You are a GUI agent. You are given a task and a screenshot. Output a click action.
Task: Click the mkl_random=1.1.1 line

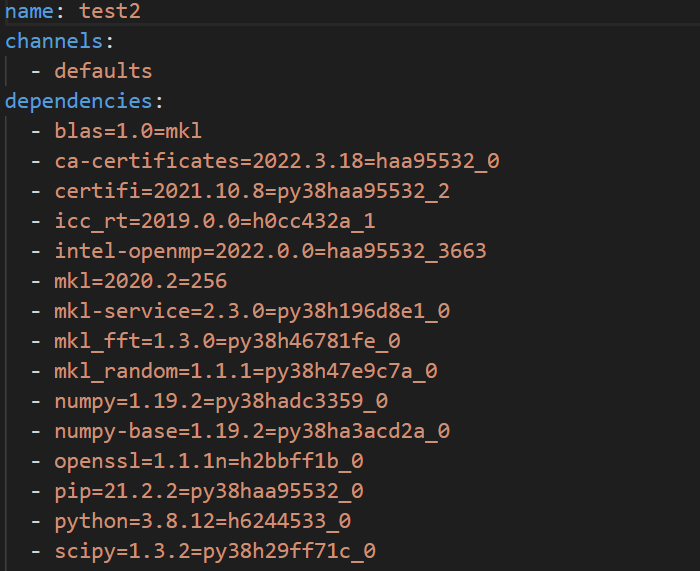(x=246, y=371)
